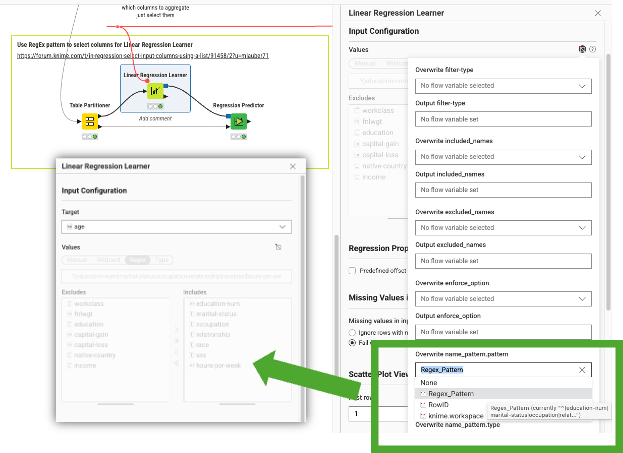Viewport: 623px width, 453px height.
Task: Open the Overwrite filter-type dropdown
Action: 504,86
